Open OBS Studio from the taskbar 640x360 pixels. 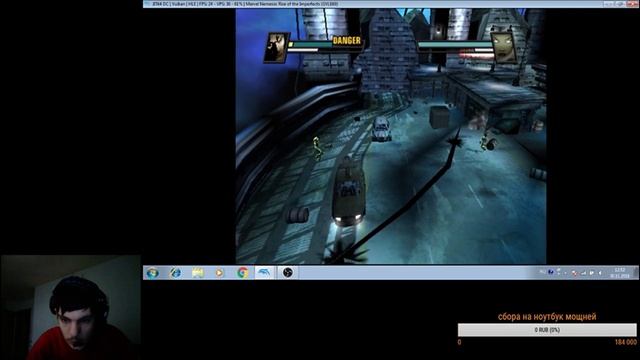click(x=287, y=273)
